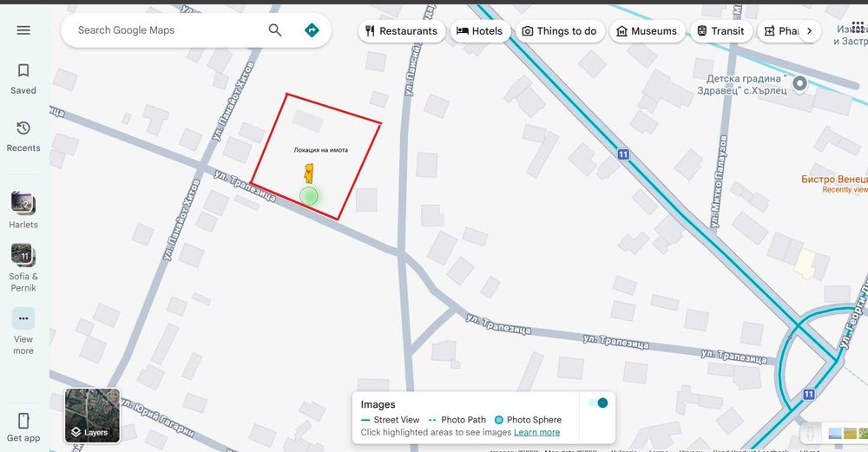Turn off the Images street view toggle
868x452 pixels.
598,403
